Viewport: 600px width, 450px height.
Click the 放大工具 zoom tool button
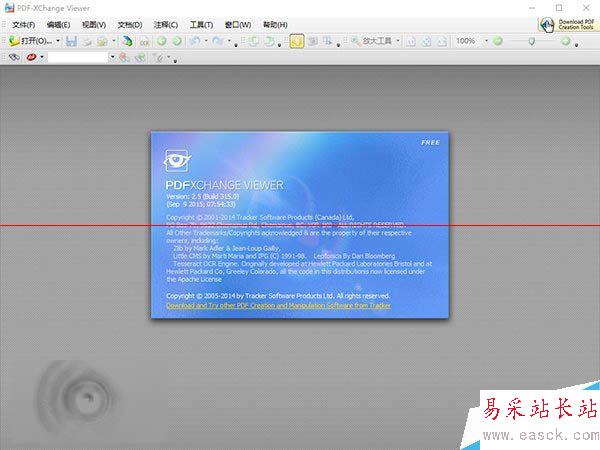coord(372,41)
